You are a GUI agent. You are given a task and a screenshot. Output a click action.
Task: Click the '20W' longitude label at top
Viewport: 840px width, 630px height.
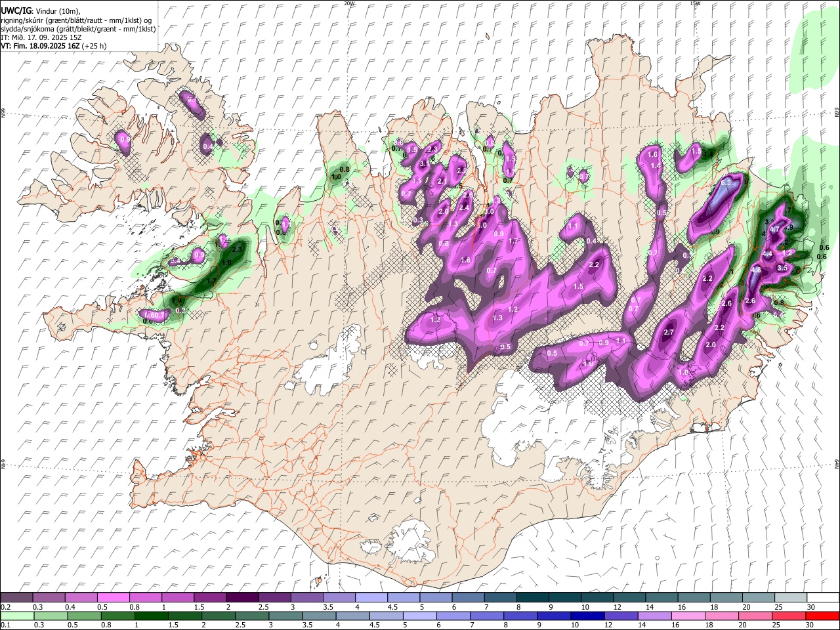pyautogui.click(x=349, y=3)
